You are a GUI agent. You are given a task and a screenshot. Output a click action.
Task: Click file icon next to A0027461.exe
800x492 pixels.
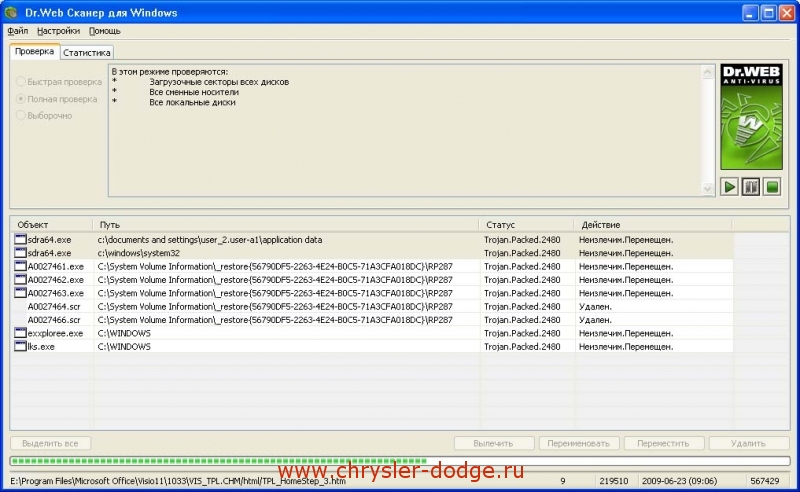20,266
